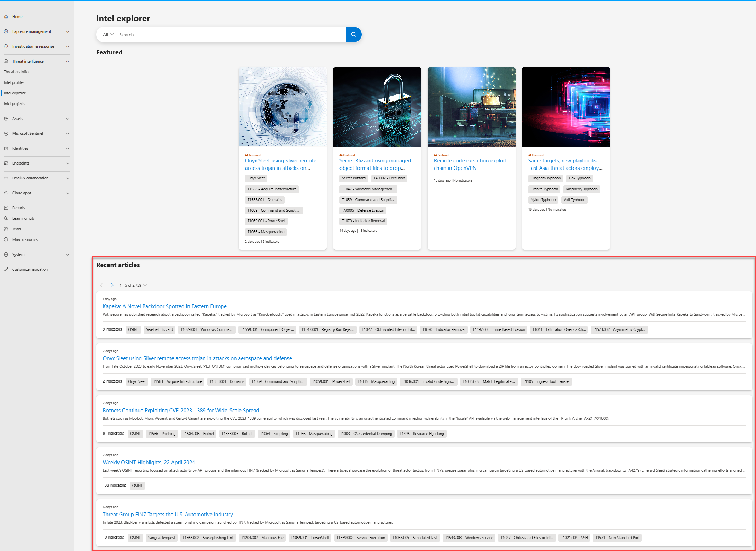The height and width of the screenshot is (551, 756).
Task: Expand the Cloud apps chevron
Action: point(68,193)
